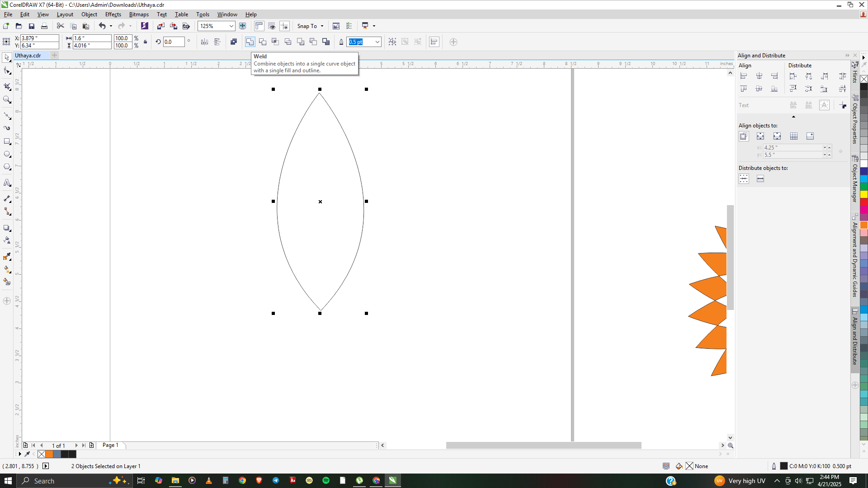Image resolution: width=868 pixels, height=488 pixels.
Task: Open the application launcher dropdown arrow
Action: [374, 26]
